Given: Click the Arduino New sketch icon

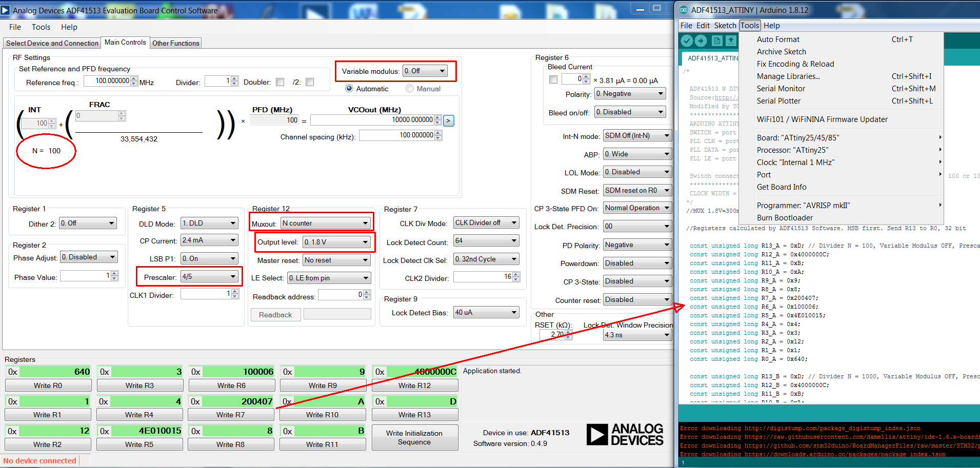Looking at the screenshot, I should click(717, 40).
